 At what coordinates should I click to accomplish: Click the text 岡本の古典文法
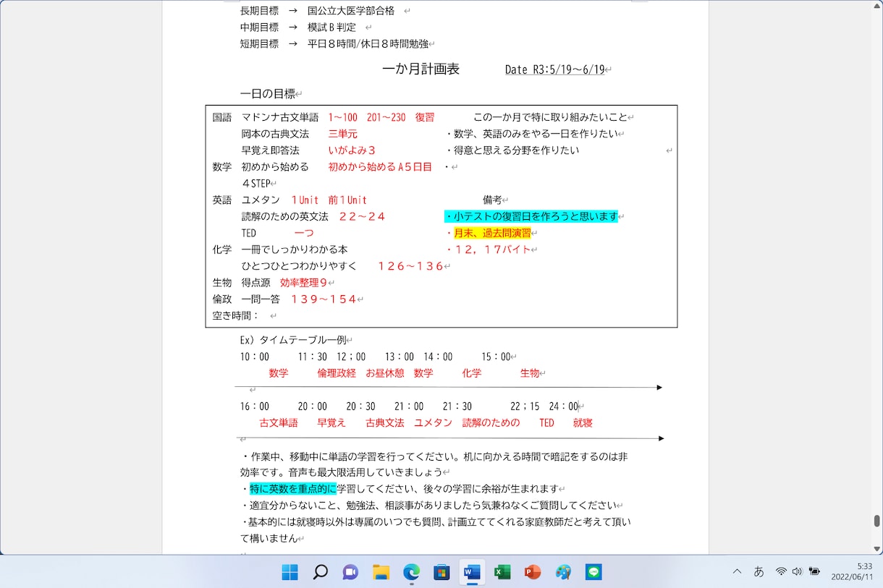click(275, 134)
